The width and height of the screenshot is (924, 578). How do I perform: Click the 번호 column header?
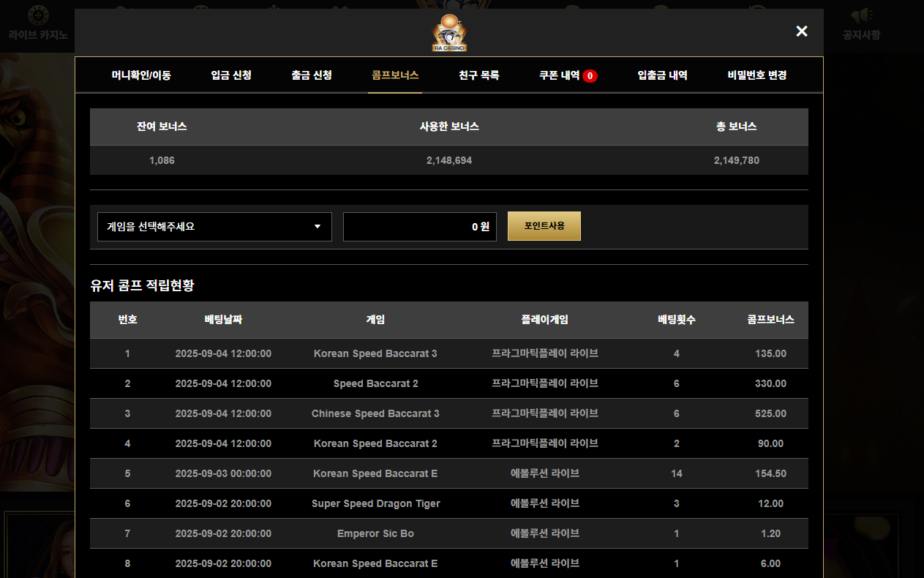tap(127, 320)
